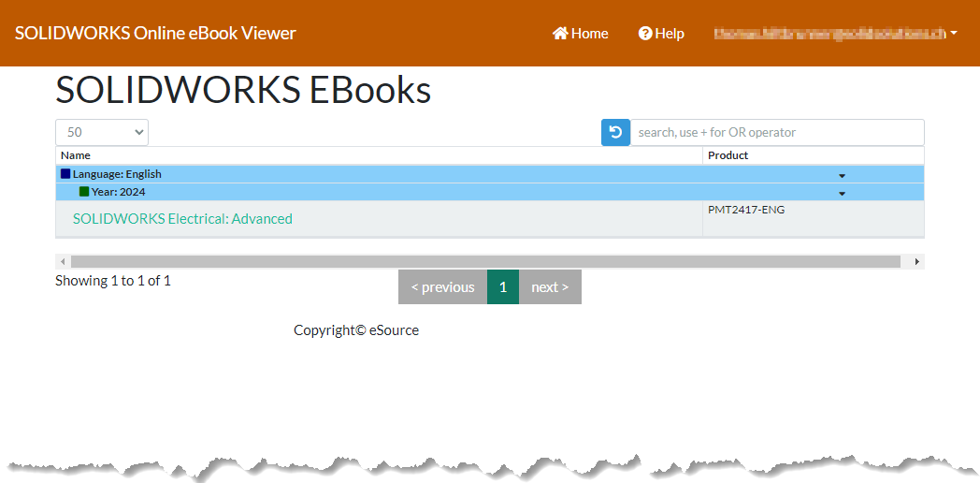This screenshot has width=980, height=483.
Task: Go to the previous results page
Action: click(x=442, y=287)
